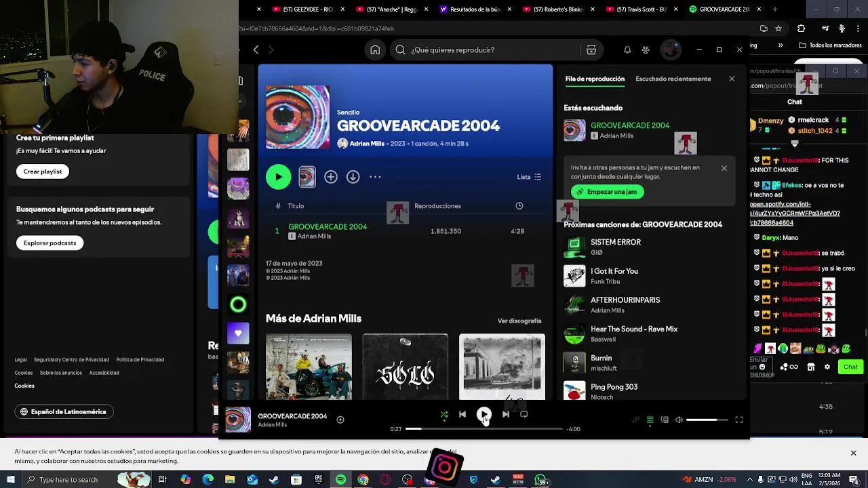Toggle repeat in the player bar

pyautogui.click(x=524, y=414)
